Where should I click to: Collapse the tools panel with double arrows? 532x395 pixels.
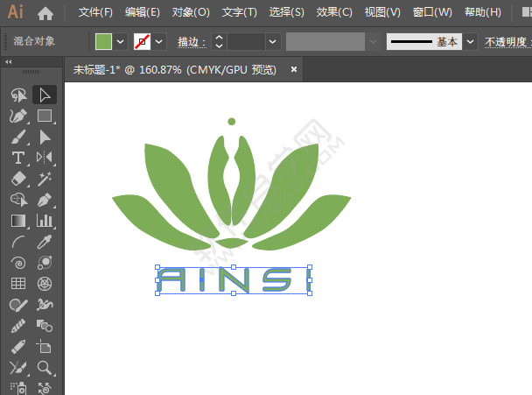[9, 62]
